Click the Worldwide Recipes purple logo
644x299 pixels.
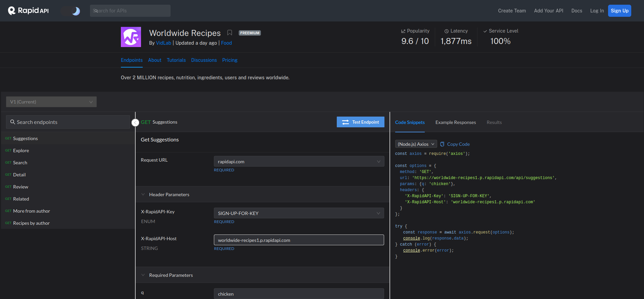[131, 37]
